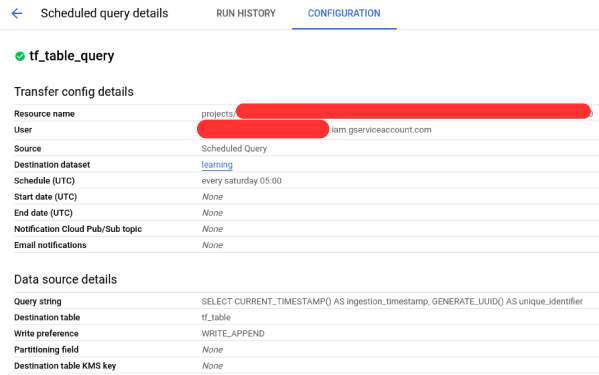Viewport: 599px width, 375px height.
Task: Click the Notification Cloud Pub/Sub topic label
Action: (78, 229)
